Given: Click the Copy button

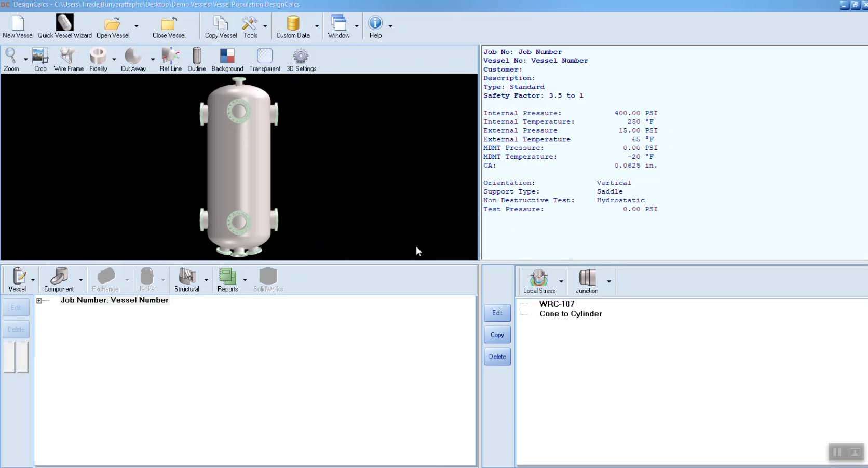Looking at the screenshot, I should (497, 335).
